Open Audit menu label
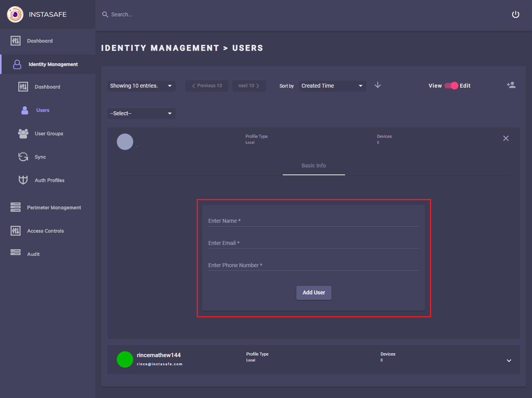 (33, 254)
